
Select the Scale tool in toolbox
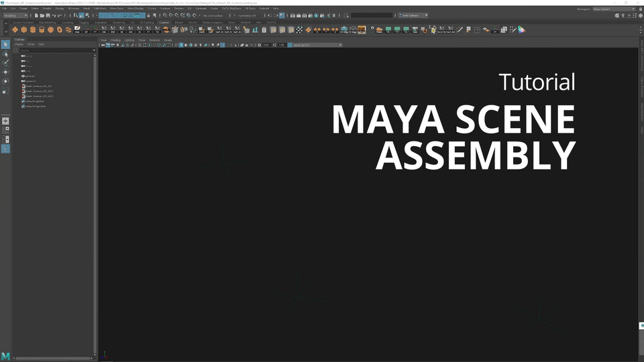click(5, 90)
